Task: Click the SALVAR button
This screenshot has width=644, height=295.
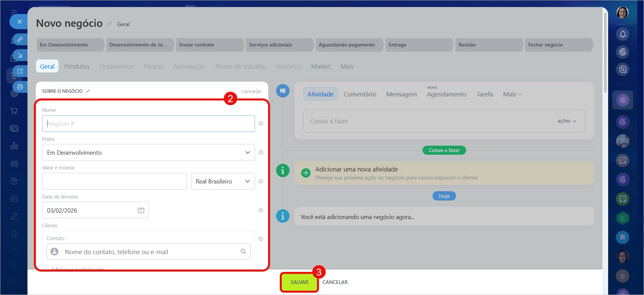Action: tap(299, 282)
